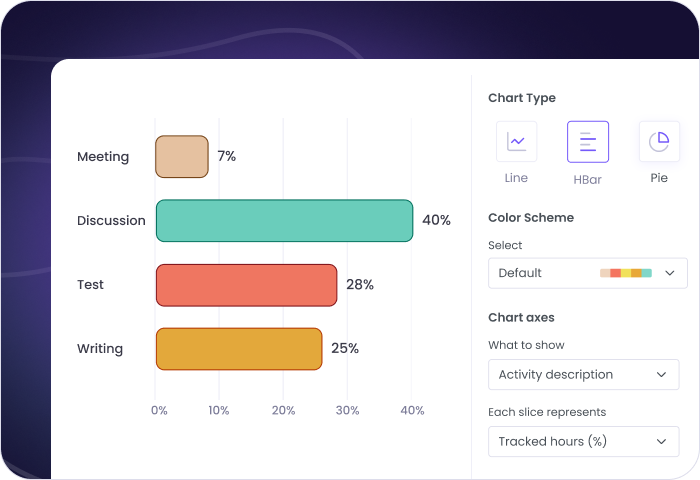Click the 40% value label on Discussion
Image resolution: width=700 pixels, height=480 pixels.
click(436, 221)
